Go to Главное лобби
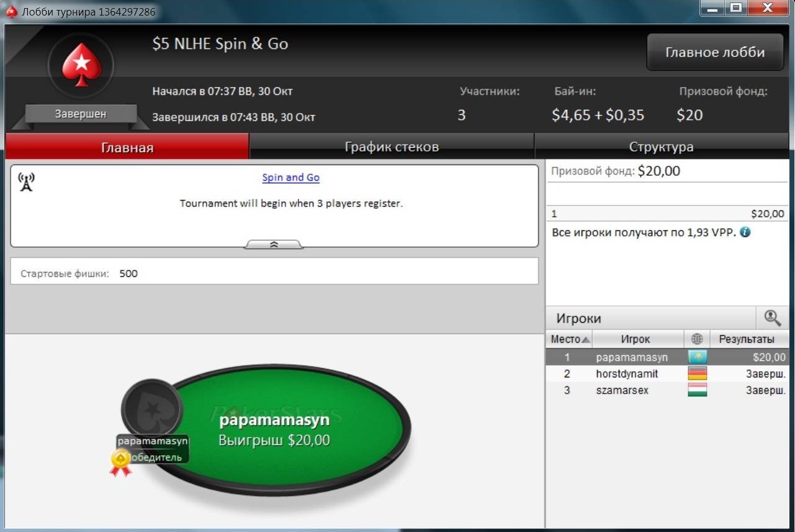795x532 pixels. click(x=715, y=52)
